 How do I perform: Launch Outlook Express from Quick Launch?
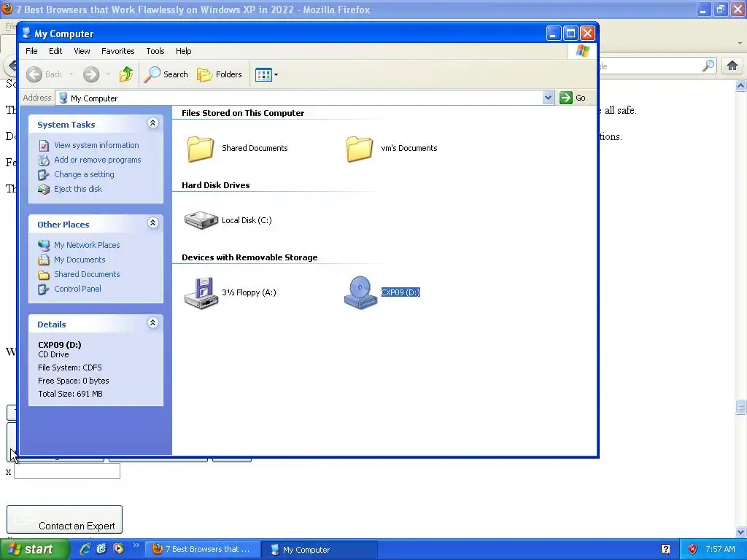101,549
